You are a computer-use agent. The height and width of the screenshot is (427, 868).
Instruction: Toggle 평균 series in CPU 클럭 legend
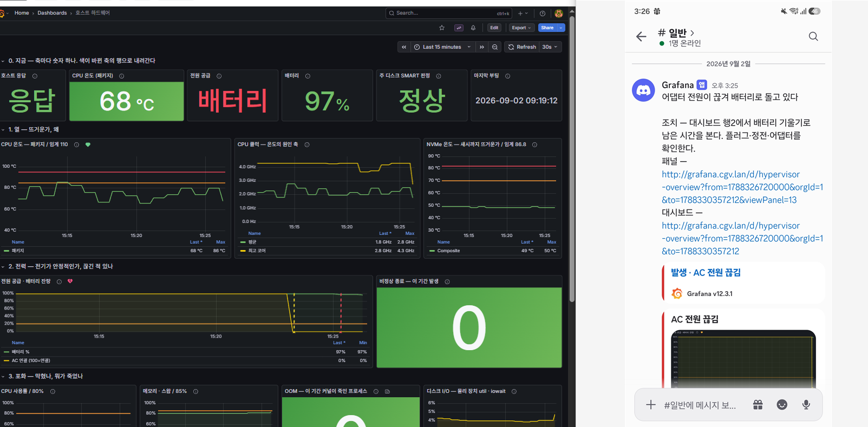pos(252,242)
